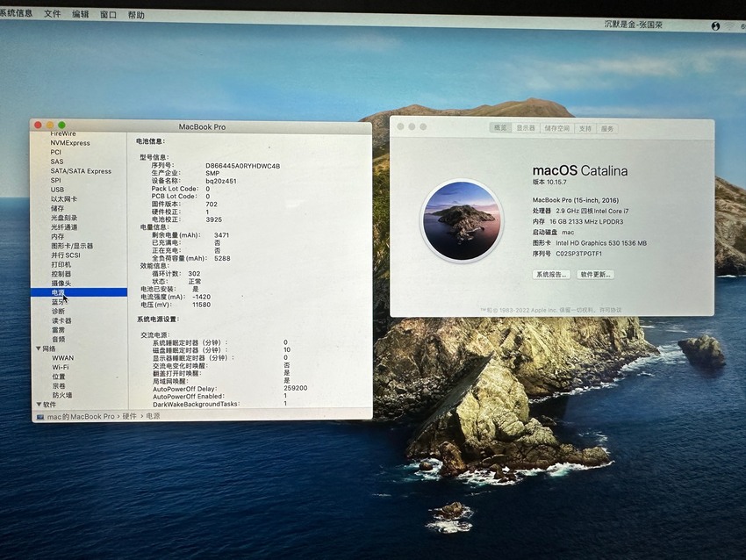The height and width of the screenshot is (560, 746).
Task: Open the 帮助 menu
Action: tap(136, 15)
